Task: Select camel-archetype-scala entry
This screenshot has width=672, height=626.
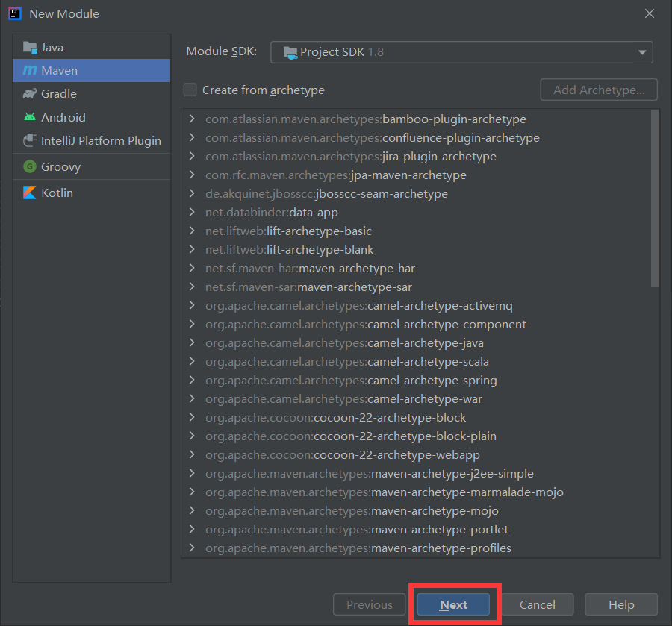Action: [x=346, y=361]
